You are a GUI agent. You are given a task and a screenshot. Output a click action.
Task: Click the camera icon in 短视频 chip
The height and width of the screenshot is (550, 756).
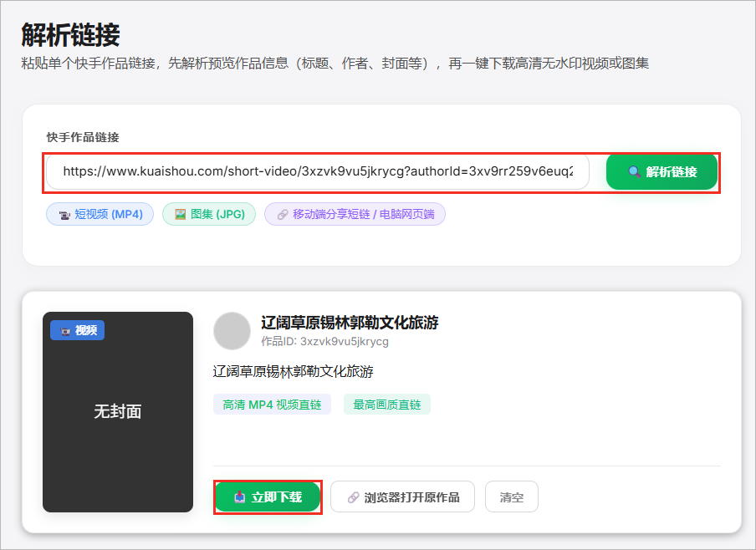pyautogui.click(x=64, y=215)
